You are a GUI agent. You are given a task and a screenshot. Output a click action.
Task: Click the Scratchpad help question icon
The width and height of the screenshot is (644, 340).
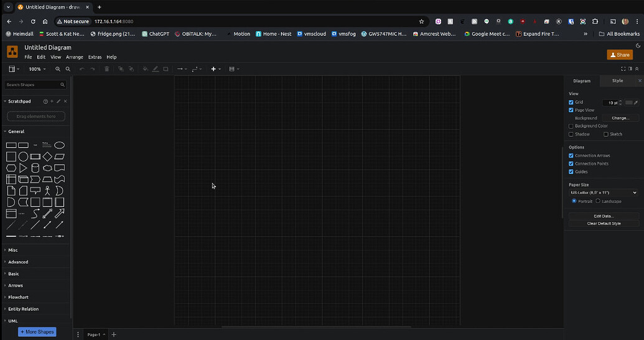[45, 101]
